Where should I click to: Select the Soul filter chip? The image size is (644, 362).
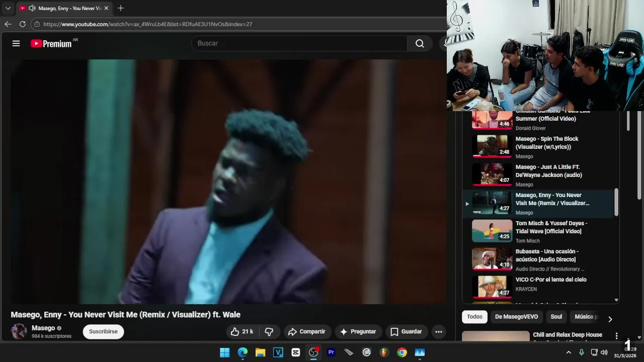pos(556,317)
